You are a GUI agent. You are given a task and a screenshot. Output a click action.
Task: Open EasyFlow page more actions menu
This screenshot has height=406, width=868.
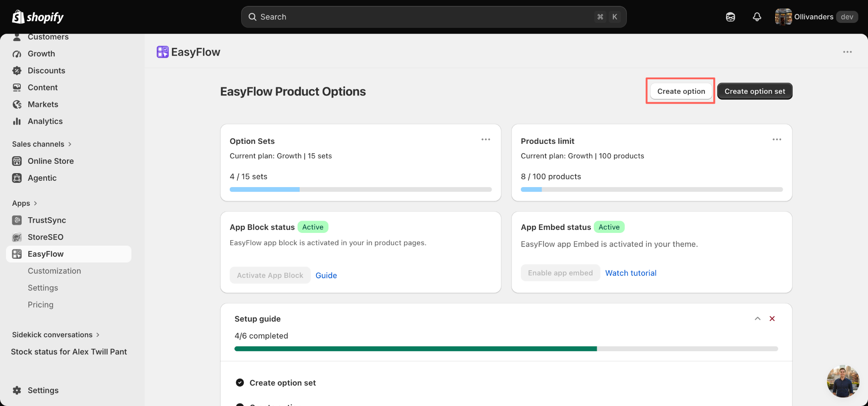point(848,52)
